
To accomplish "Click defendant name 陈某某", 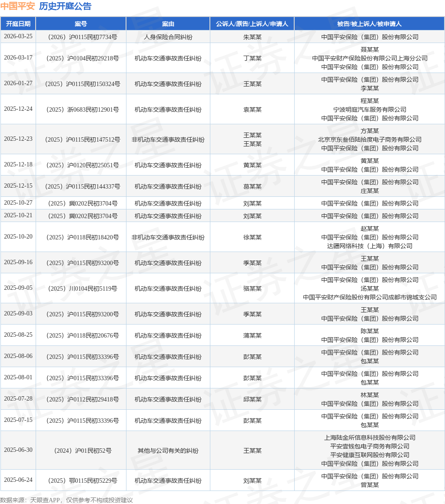I will [369, 331].
